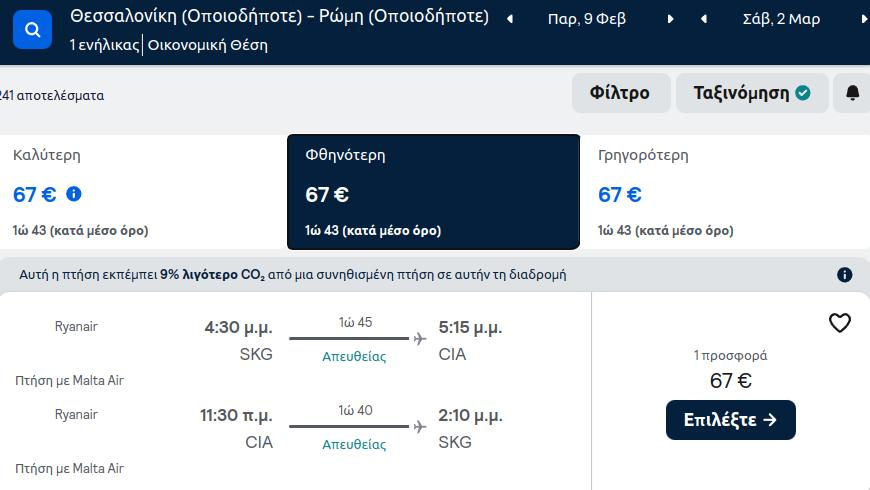870x490 pixels.
Task: Go to previous return date before Σάβ, 2 Μαρ
Action: (x=704, y=19)
